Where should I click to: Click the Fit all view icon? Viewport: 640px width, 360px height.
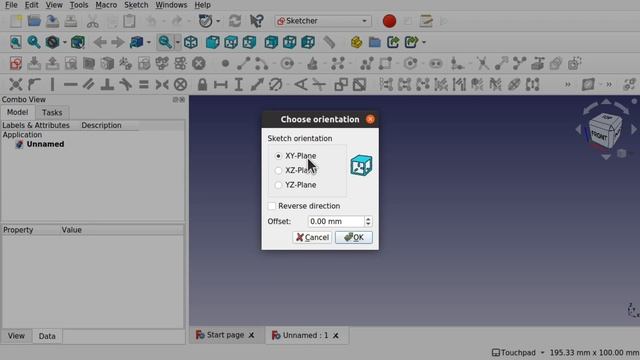pos(16,42)
